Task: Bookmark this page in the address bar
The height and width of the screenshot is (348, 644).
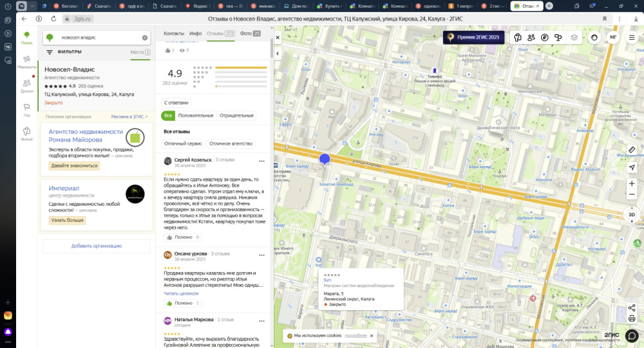Action: (605, 19)
